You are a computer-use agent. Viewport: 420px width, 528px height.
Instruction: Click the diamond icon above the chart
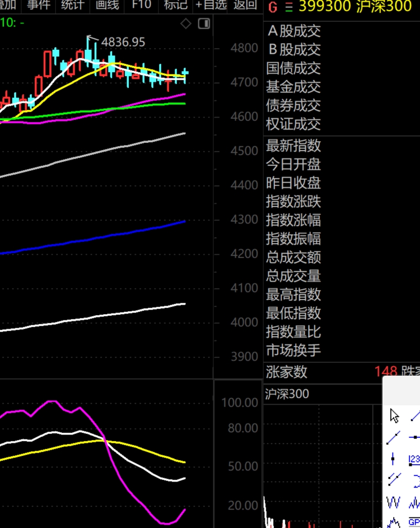coord(186,24)
